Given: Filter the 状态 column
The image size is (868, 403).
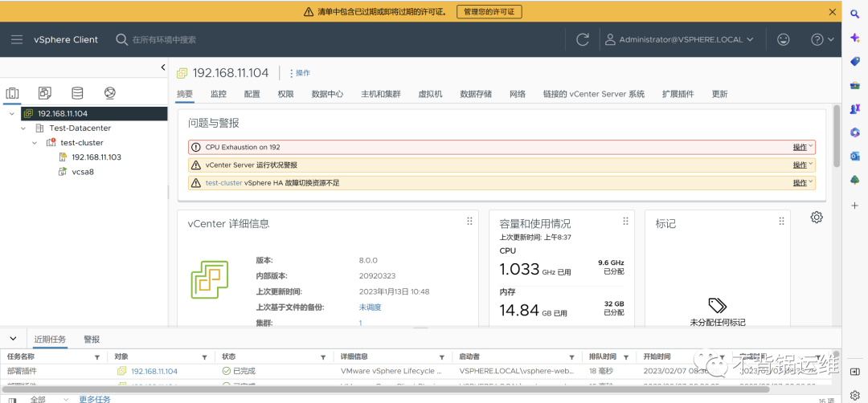Looking at the screenshot, I should pyautogui.click(x=322, y=357).
